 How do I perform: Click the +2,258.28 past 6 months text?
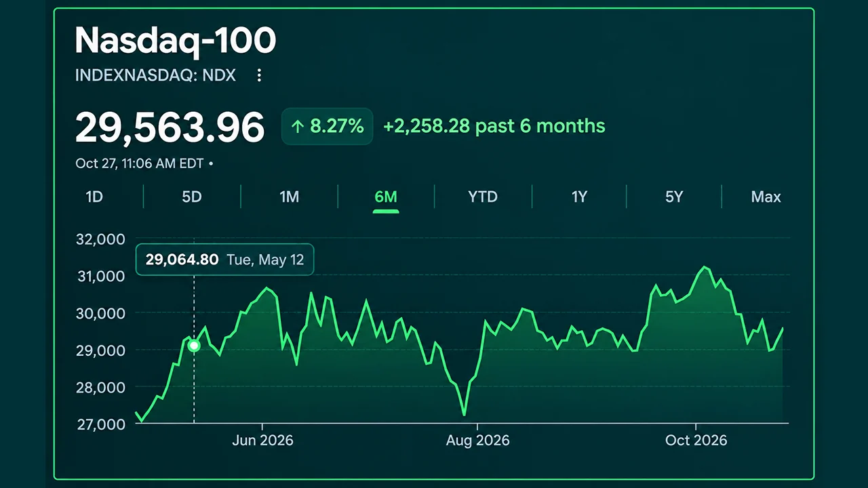pos(494,126)
